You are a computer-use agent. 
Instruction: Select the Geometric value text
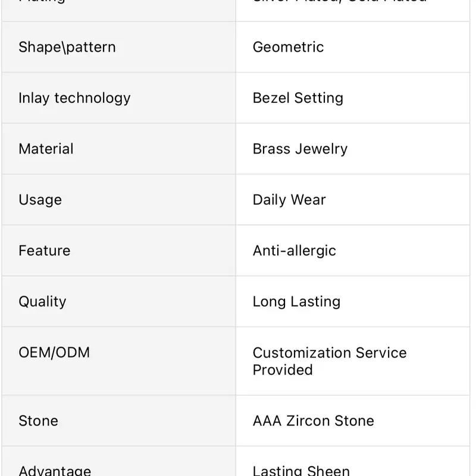point(288,47)
